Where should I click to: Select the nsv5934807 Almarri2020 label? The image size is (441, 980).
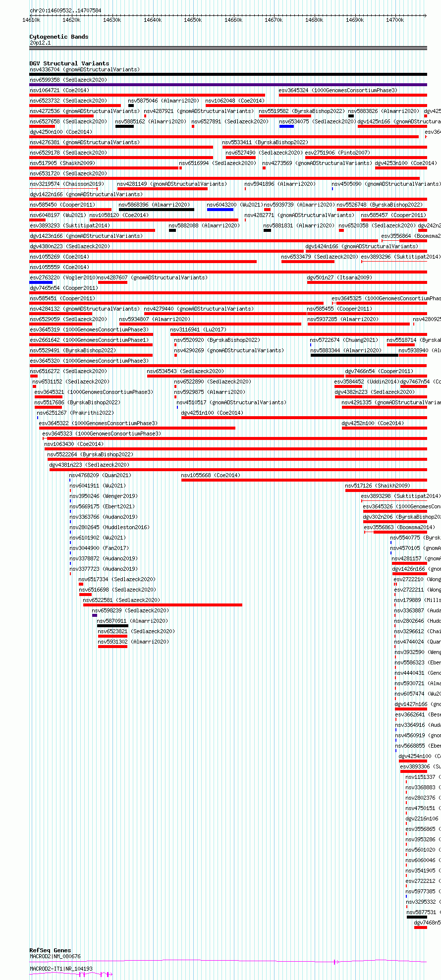click(155, 319)
